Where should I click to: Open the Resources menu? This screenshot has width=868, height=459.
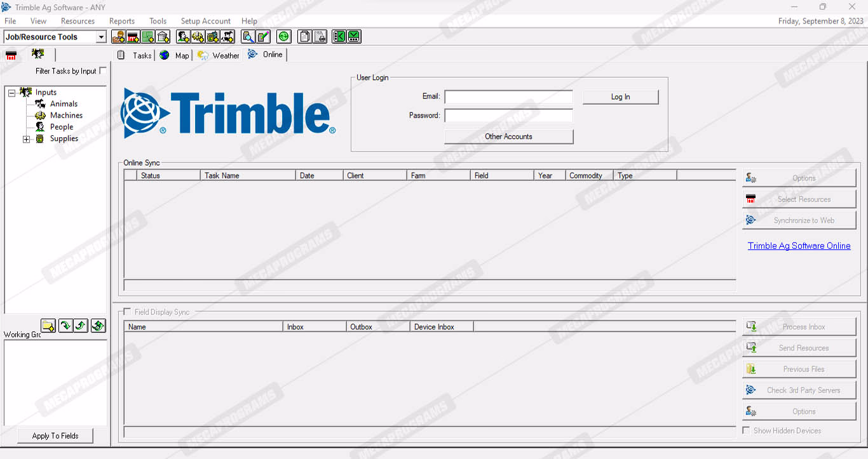click(x=78, y=21)
